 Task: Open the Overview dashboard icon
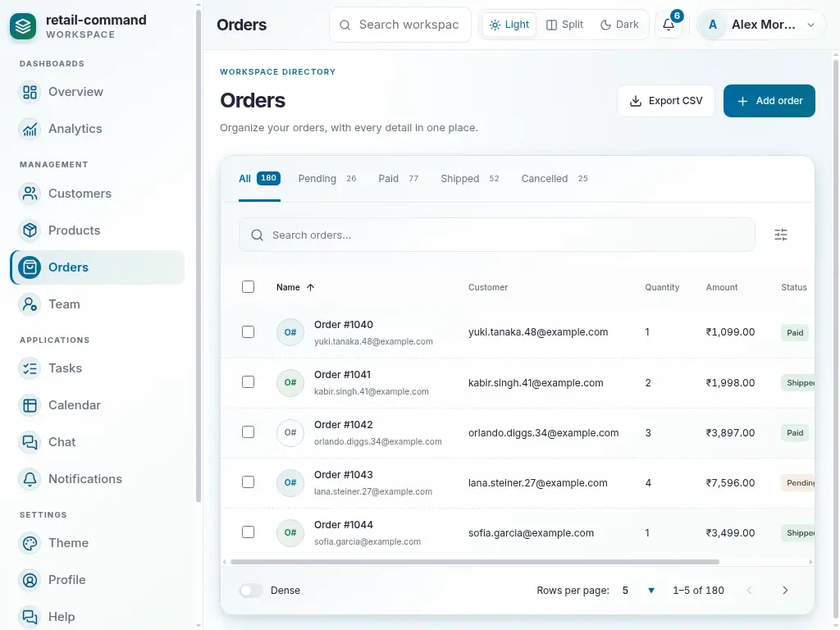30,92
